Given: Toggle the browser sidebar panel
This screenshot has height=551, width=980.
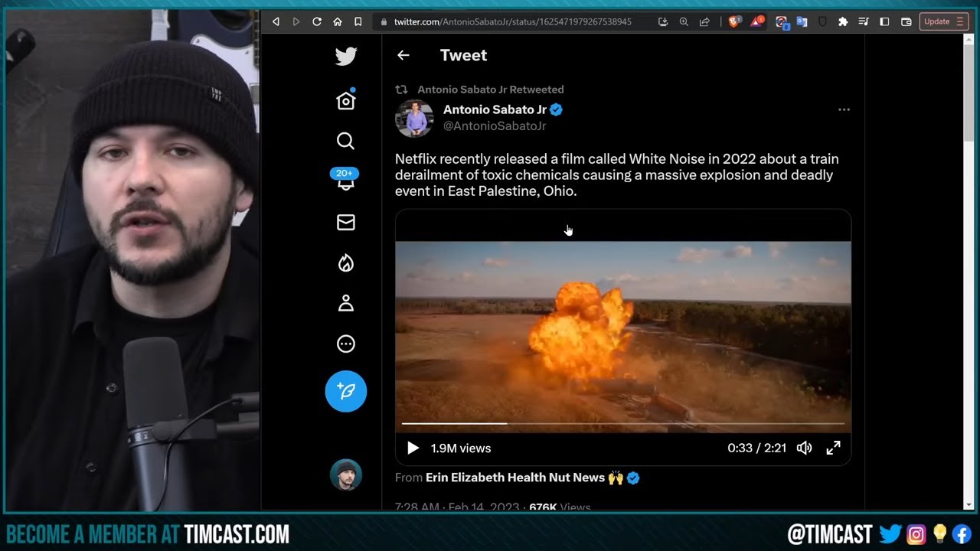Looking at the screenshot, I should point(884,22).
